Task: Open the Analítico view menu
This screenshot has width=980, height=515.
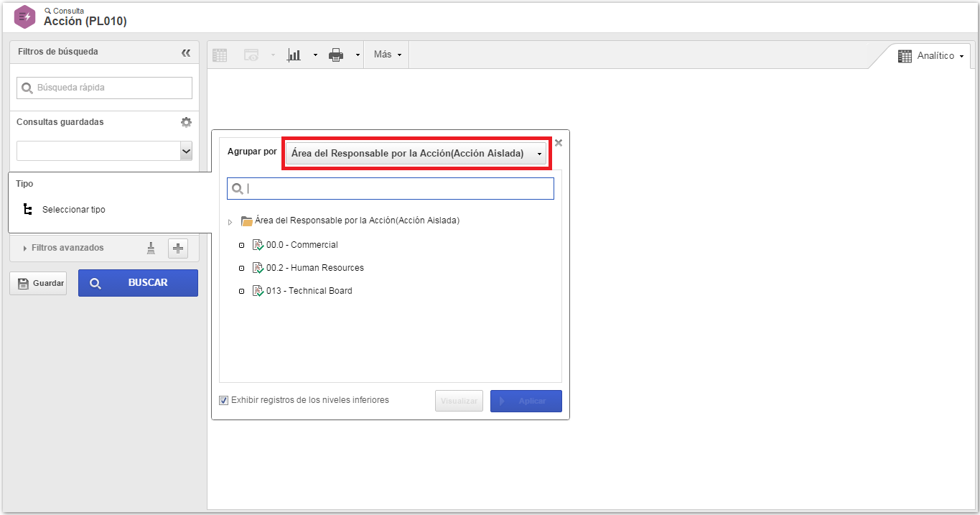Action: tap(930, 56)
